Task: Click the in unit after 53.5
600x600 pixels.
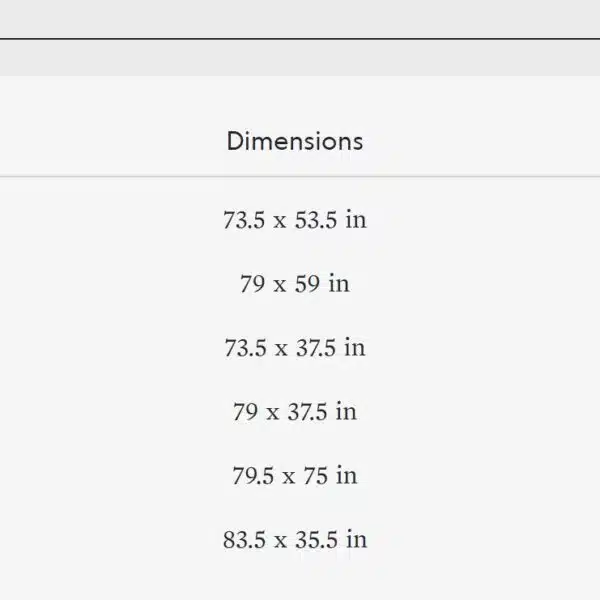Action: tap(356, 220)
